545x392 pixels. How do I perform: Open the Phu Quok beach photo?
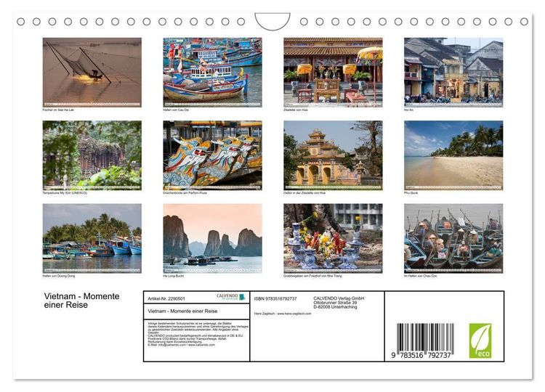453,155
